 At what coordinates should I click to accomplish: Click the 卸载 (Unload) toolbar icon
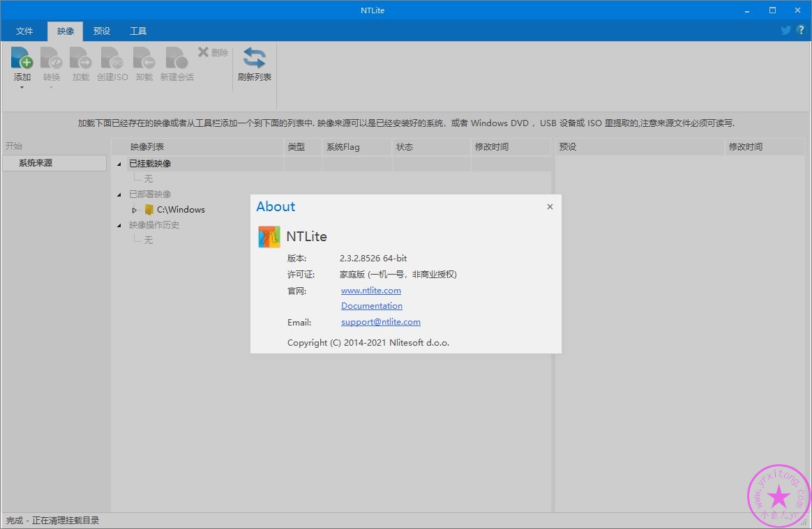click(144, 58)
